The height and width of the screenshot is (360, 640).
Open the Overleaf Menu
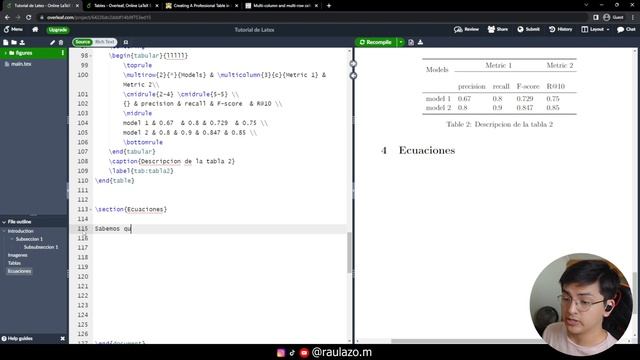13,29
